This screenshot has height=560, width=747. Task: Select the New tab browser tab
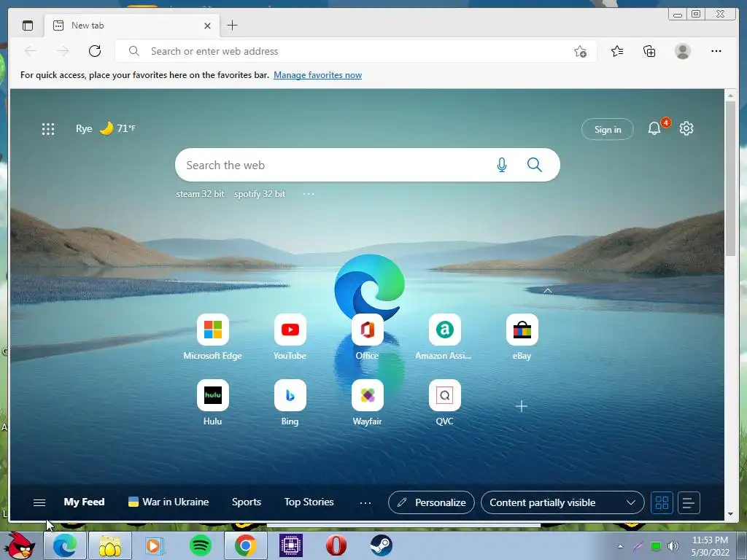132,26
